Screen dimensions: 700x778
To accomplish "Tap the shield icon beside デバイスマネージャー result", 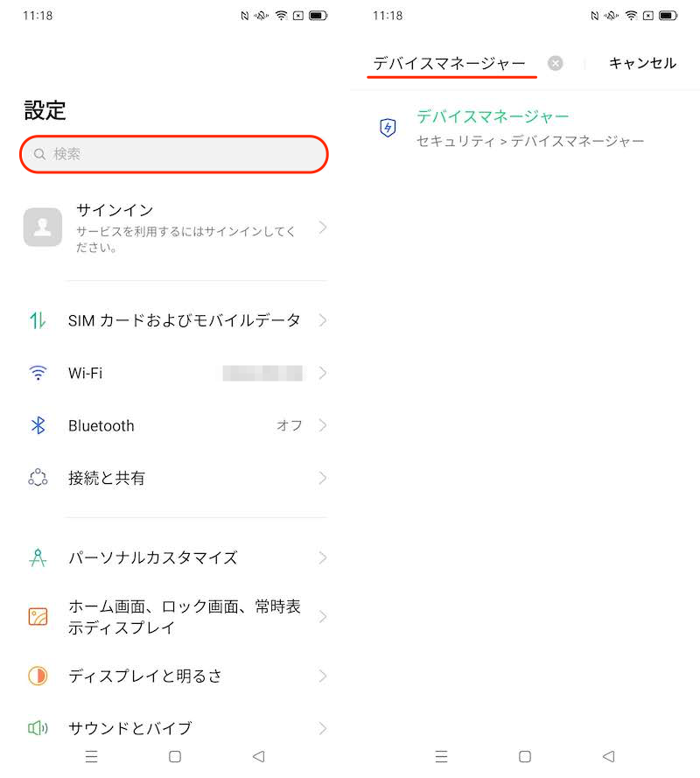I will (x=388, y=128).
